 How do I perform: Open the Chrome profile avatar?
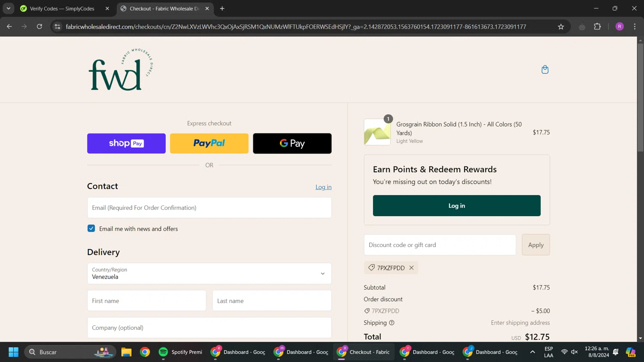click(620, 27)
